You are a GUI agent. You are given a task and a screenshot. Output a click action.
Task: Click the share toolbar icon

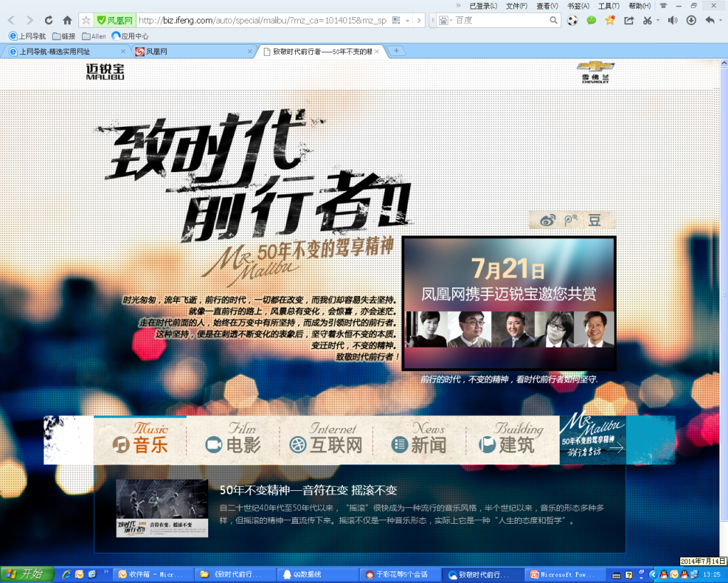click(629, 21)
